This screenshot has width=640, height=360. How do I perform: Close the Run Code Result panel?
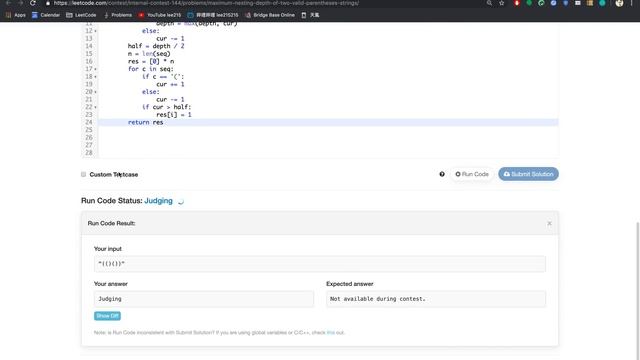pyautogui.click(x=549, y=223)
